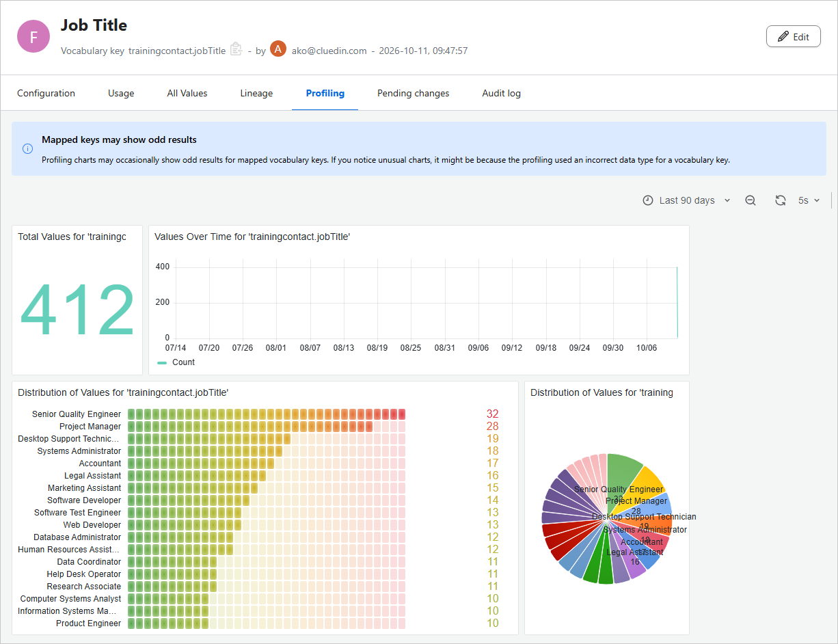This screenshot has height=644, width=838.
Task: Click the clock icon beside Last 90 days
Action: pyautogui.click(x=648, y=200)
